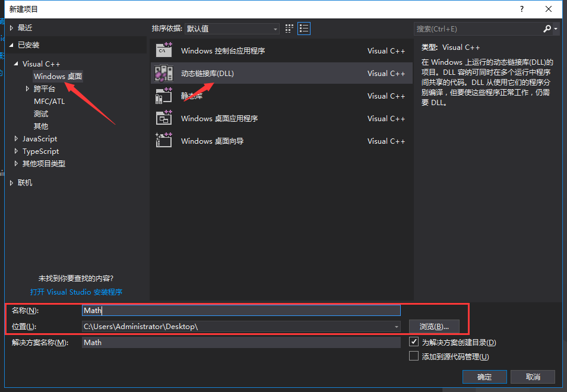The image size is (567, 392).
Task: Switch to list view mode
Action: [x=304, y=28]
